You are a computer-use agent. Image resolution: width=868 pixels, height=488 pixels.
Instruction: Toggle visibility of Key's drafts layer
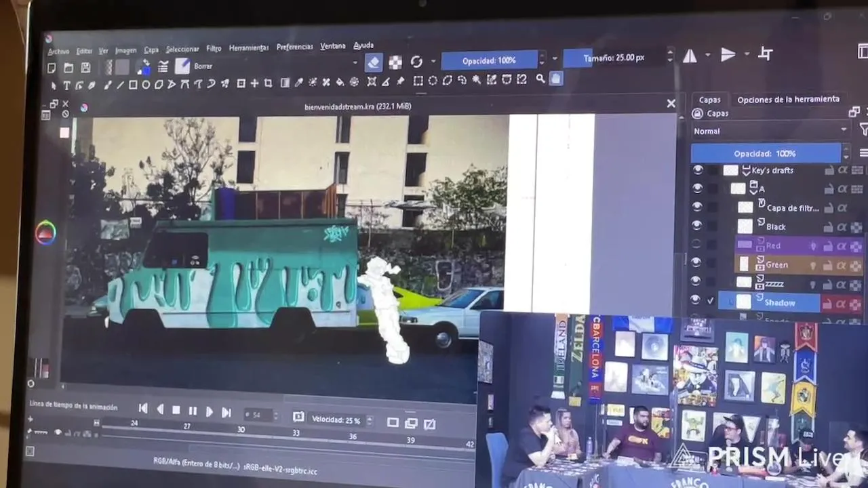pos(697,170)
